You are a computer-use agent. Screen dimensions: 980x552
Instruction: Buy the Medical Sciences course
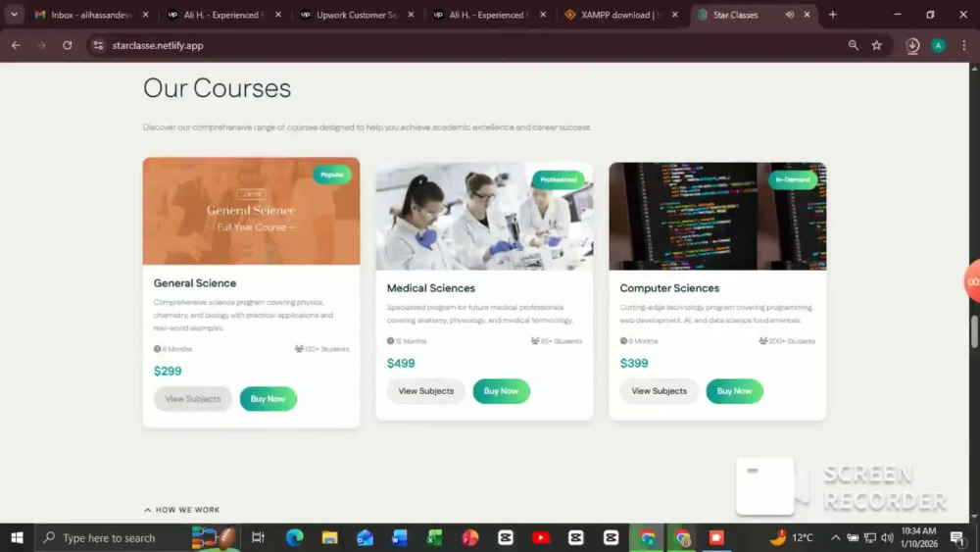coord(501,390)
